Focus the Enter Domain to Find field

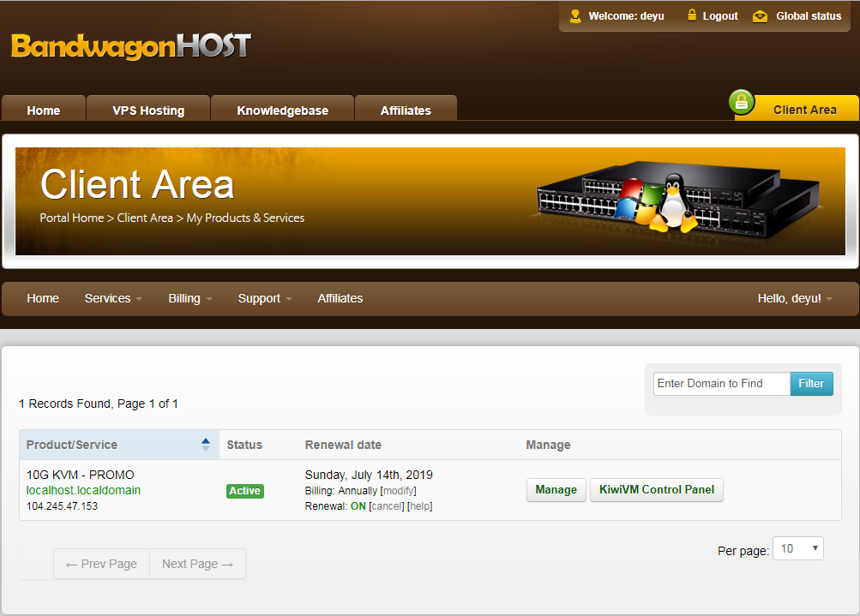[x=722, y=384]
